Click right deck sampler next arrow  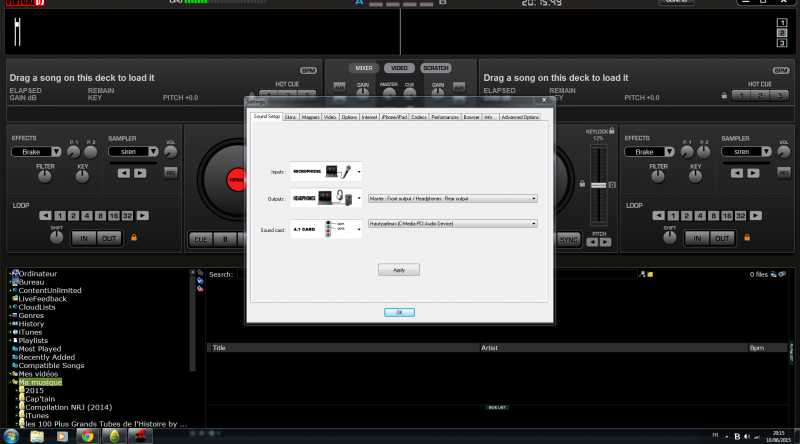point(753,173)
